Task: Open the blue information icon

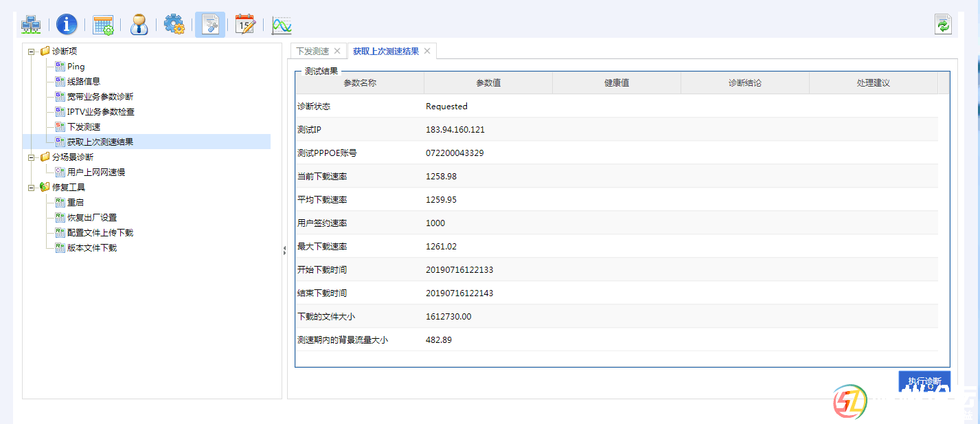Action: [x=67, y=25]
